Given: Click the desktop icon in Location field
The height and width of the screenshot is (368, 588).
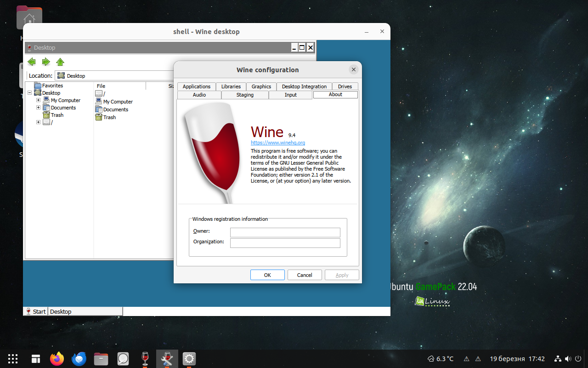Looking at the screenshot, I should tap(61, 75).
